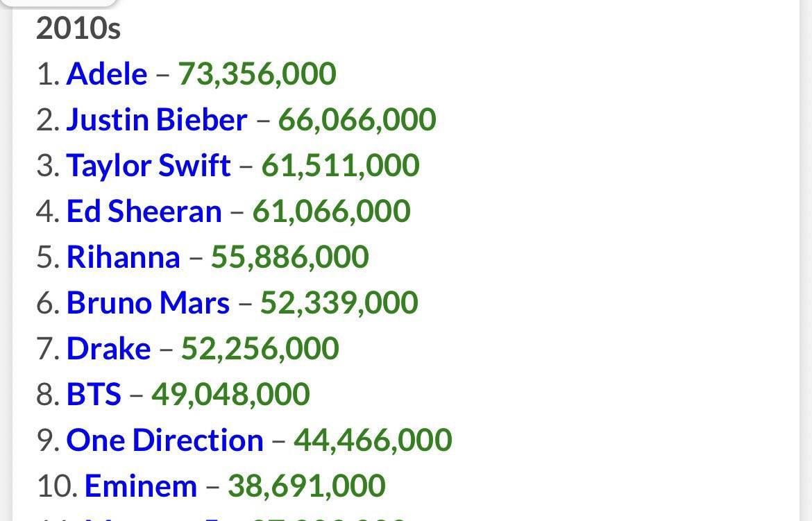Click the Eminem link
Screen dimensions: 812x521
(141, 485)
